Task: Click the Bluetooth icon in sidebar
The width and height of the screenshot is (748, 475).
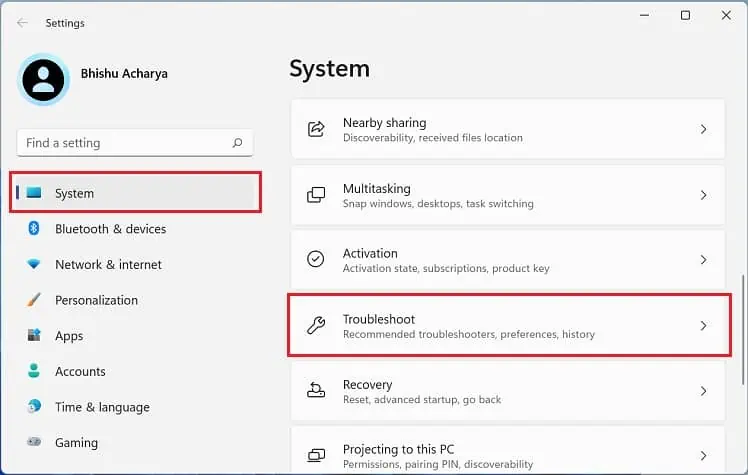Action: click(x=34, y=229)
